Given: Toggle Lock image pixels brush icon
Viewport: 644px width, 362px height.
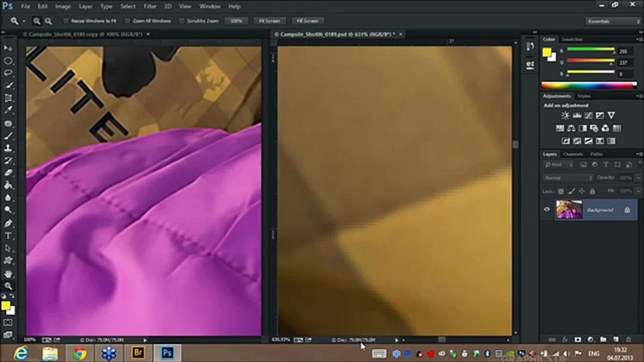Looking at the screenshot, I should (571, 191).
